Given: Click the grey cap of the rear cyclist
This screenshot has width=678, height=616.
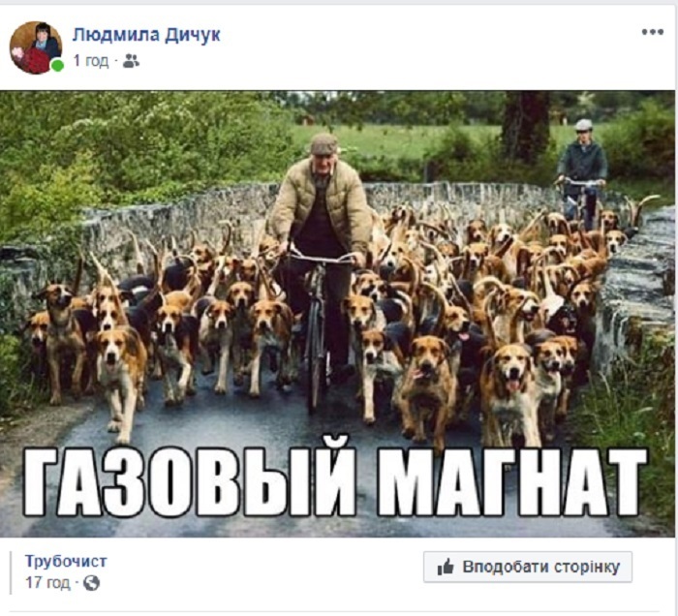Looking at the screenshot, I should coord(583,125).
